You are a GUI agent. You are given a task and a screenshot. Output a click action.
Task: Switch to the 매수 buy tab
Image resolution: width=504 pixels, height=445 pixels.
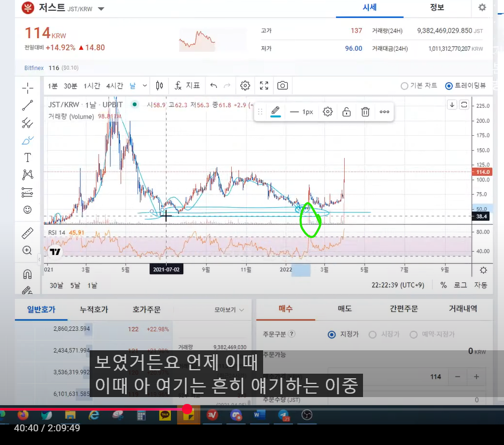point(285,309)
